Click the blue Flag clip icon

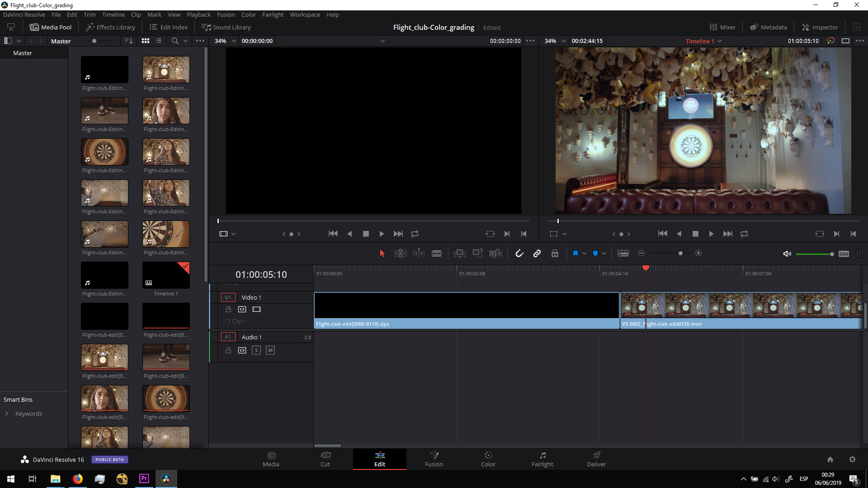click(575, 253)
